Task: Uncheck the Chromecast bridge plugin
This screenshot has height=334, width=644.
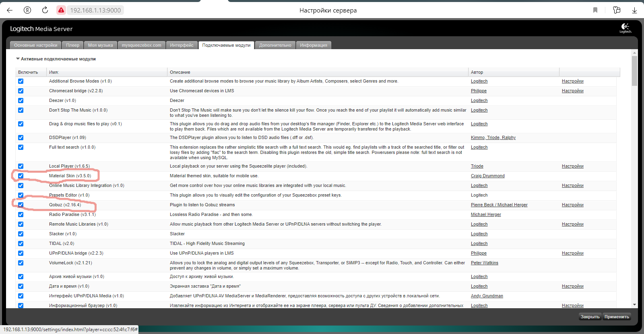Action: tap(21, 91)
